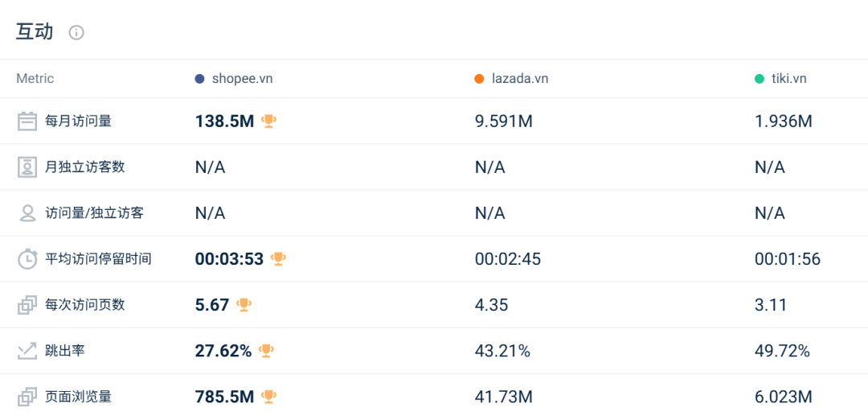Open the lazada.vn column header link

(x=519, y=79)
